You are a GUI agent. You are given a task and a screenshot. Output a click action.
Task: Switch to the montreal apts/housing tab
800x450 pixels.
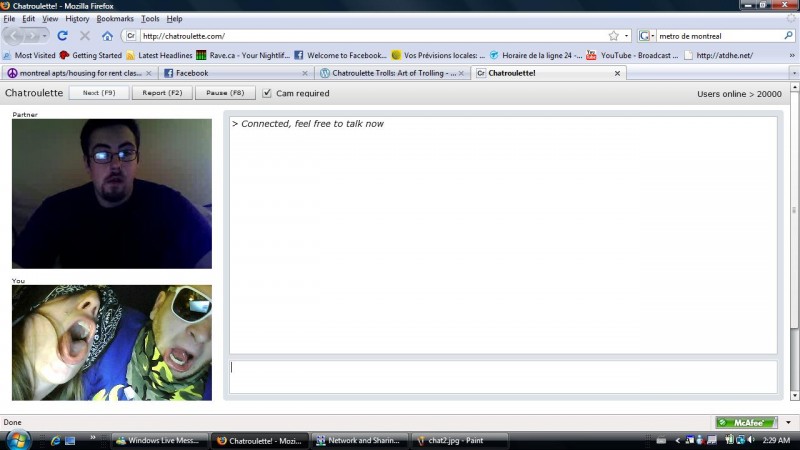(79, 73)
